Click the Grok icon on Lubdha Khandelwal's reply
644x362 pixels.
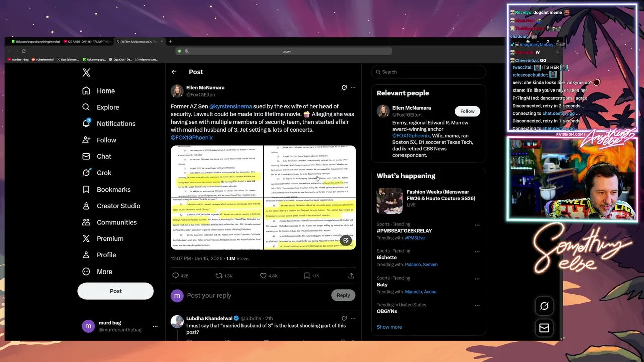344,318
